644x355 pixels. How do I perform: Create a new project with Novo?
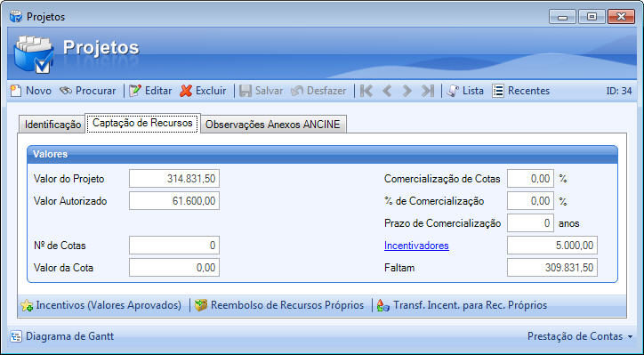(31, 91)
